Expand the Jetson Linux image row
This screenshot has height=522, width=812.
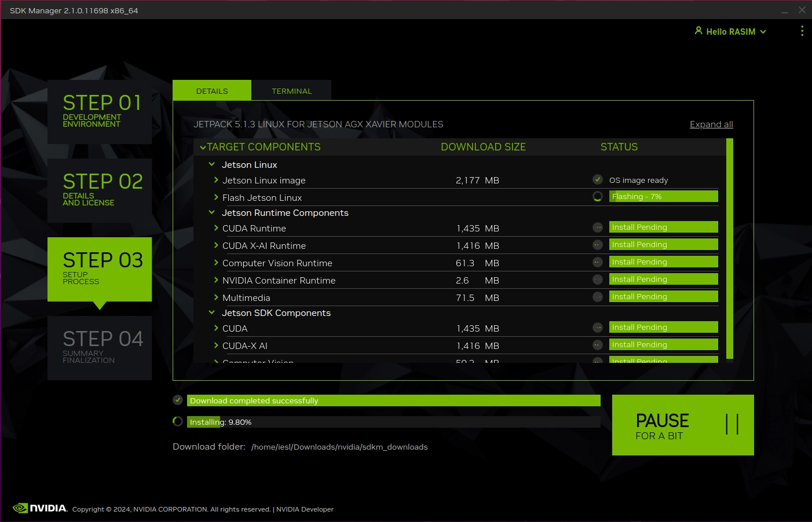pyautogui.click(x=216, y=180)
